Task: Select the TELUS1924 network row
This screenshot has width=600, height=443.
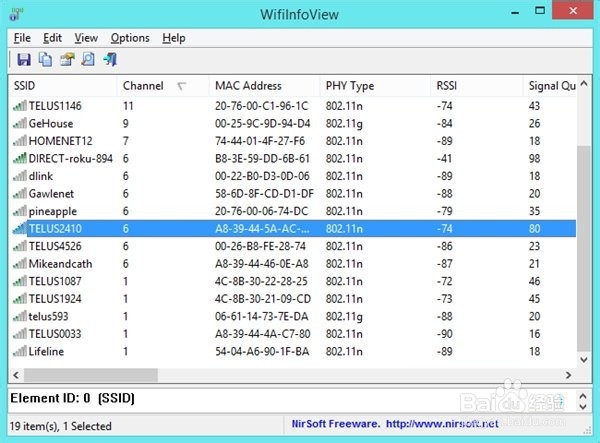Action: [x=293, y=299]
